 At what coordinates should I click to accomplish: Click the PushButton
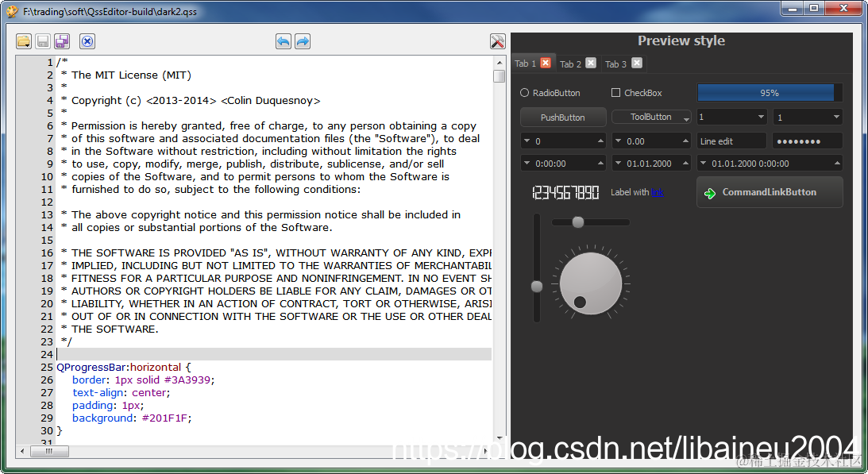click(563, 118)
